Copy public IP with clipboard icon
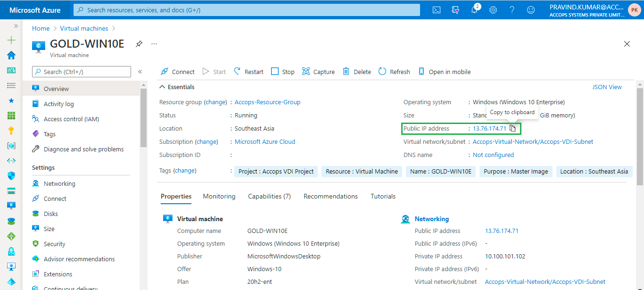Screen dimensions: 644x290 pos(513,128)
